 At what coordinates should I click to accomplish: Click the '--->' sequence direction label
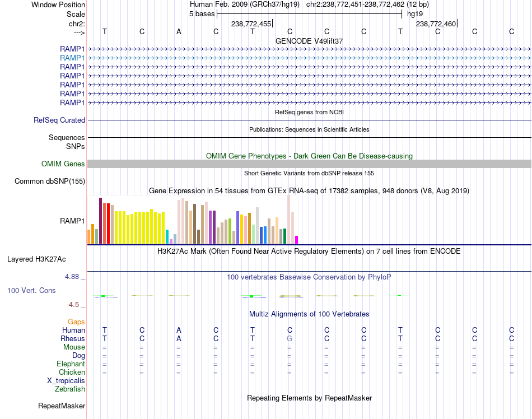(79, 32)
